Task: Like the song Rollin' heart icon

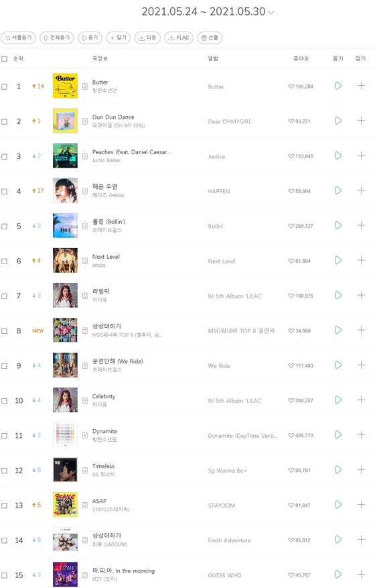Action: click(291, 226)
